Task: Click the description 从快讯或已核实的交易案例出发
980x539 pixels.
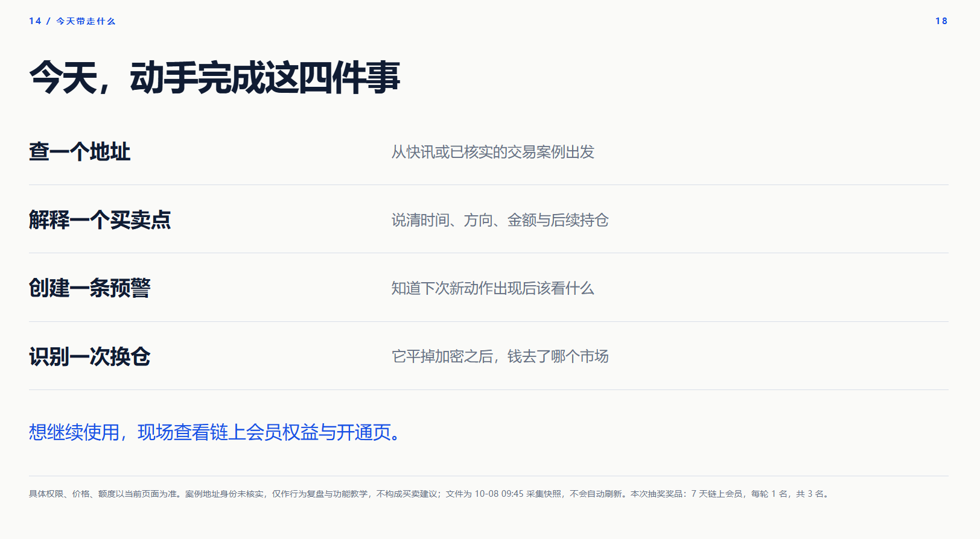Action: tap(493, 152)
